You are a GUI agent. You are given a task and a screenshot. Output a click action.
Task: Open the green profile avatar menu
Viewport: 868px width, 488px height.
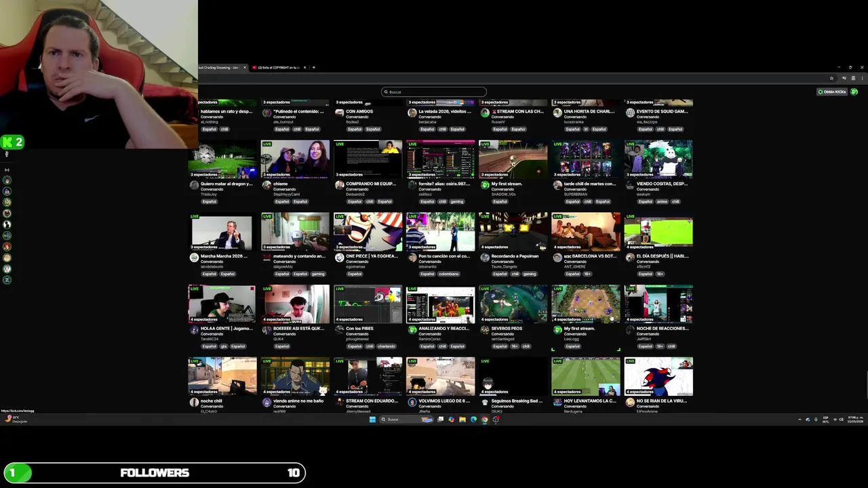click(854, 92)
